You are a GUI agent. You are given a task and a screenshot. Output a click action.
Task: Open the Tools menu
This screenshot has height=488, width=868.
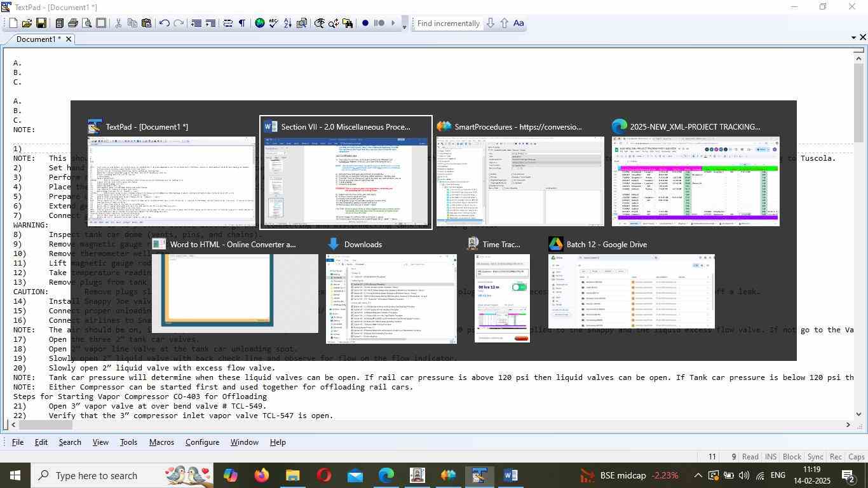click(x=128, y=442)
